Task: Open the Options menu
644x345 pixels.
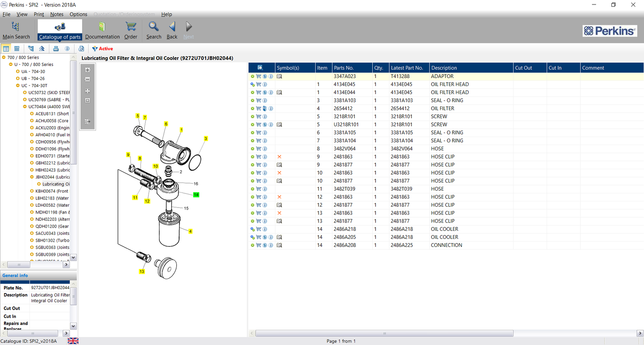Action: [78, 14]
